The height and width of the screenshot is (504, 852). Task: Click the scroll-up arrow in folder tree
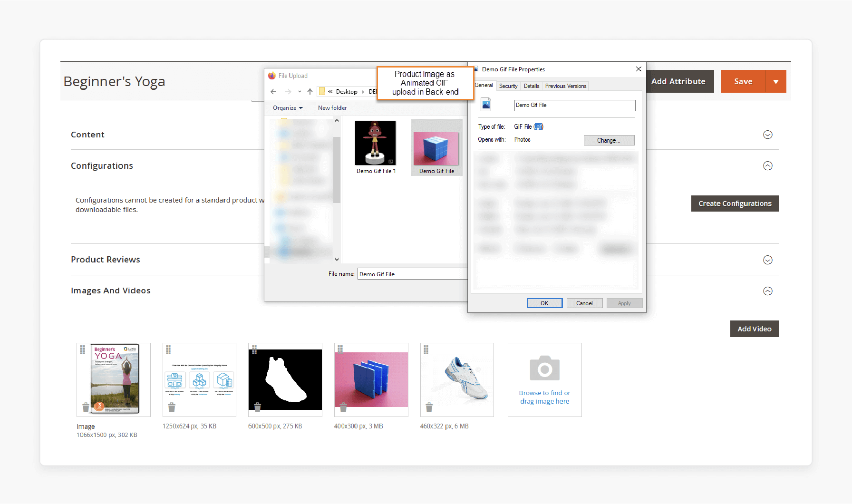pyautogui.click(x=337, y=121)
